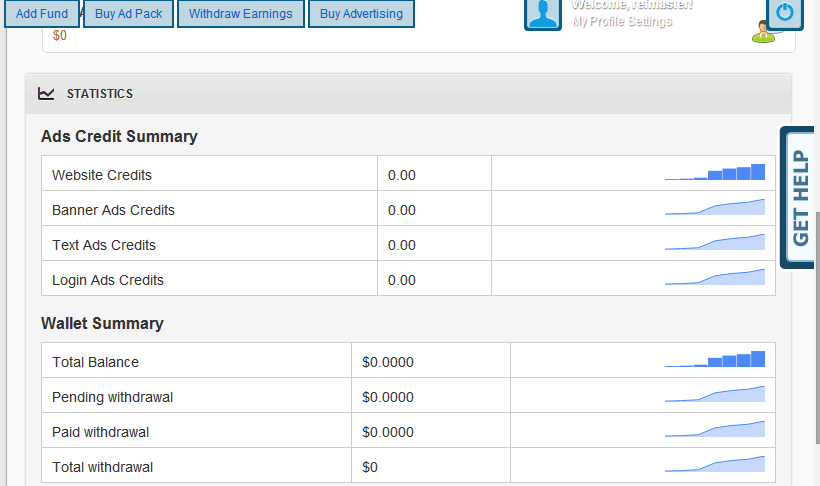Select Withdraw Earnings button
This screenshot has height=486, width=820.
[x=241, y=14]
